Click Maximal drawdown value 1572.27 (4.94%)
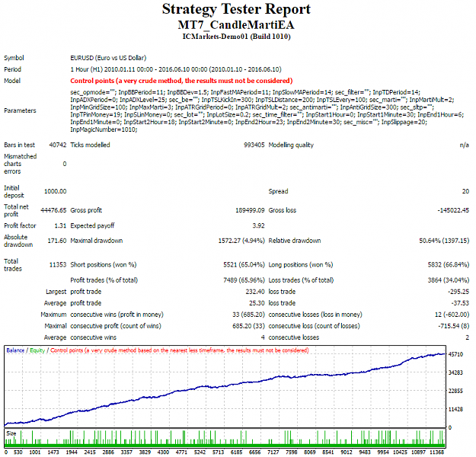476x457 pixels. pyautogui.click(x=241, y=241)
